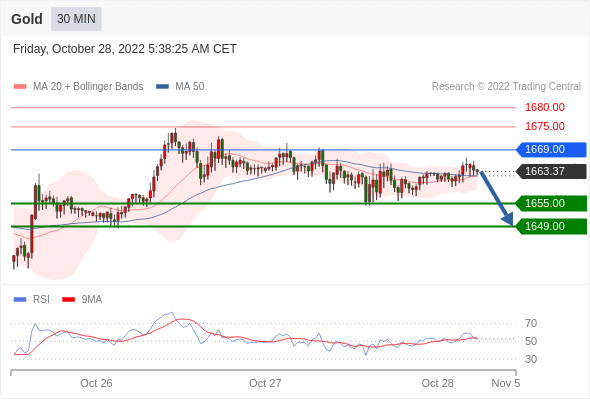Click the RSI 30 axis value
This screenshot has width=590, height=400.
point(531,359)
